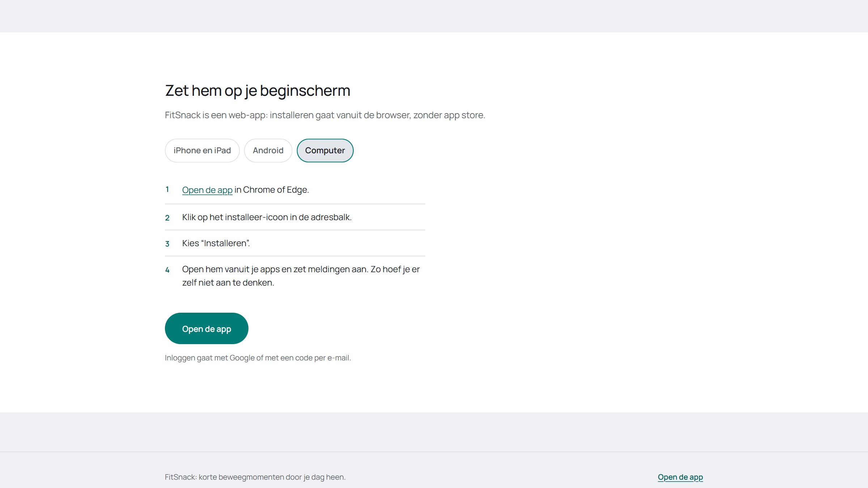Switch to the Android tab
Viewport: 868px width, 488px height.
click(268, 150)
